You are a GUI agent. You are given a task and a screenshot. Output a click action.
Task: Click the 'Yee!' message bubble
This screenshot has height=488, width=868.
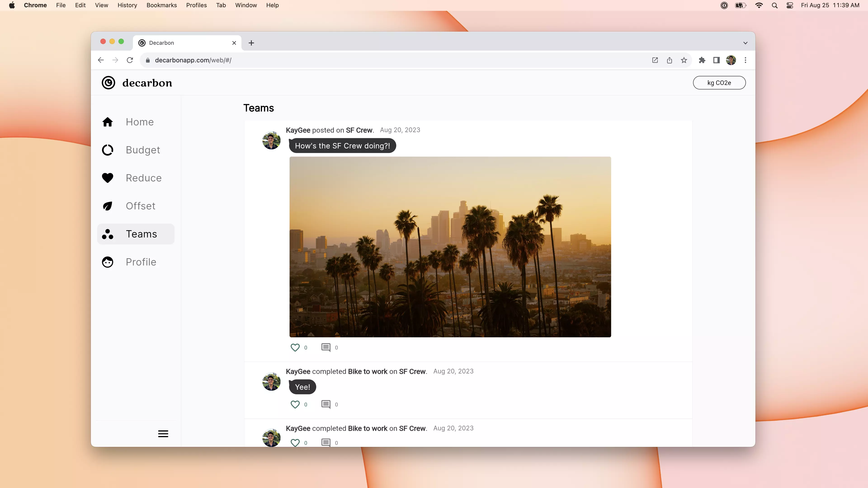click(302, 387)
